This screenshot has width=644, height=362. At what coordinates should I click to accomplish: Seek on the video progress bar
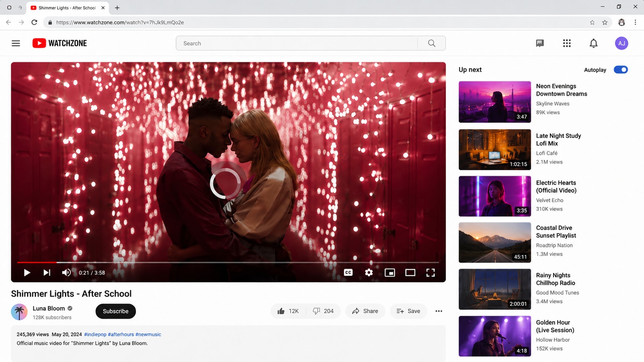click(x=228, y=262)
